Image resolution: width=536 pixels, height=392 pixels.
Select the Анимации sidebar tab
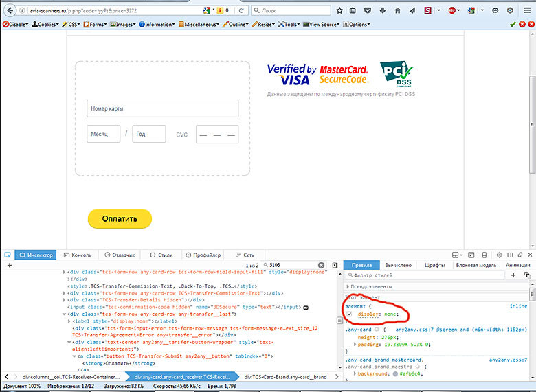tap(517, 265)
